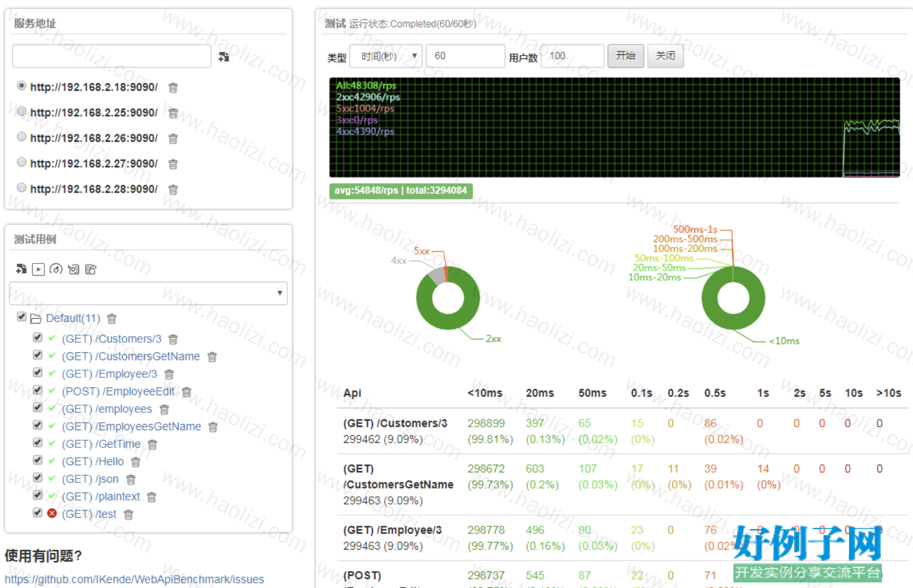Delete server http://192.168.2.25:9090/ via trash icon

(173, 113)
